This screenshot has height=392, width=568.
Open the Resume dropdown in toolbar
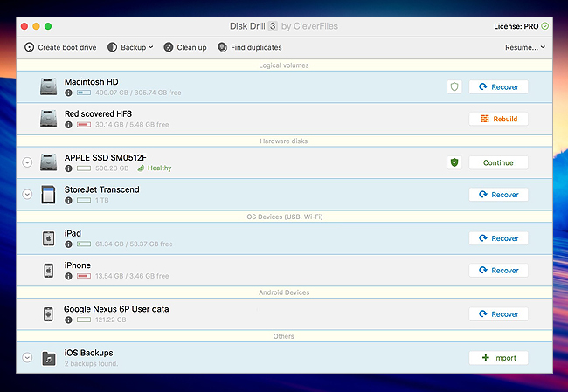click(525, 47)
